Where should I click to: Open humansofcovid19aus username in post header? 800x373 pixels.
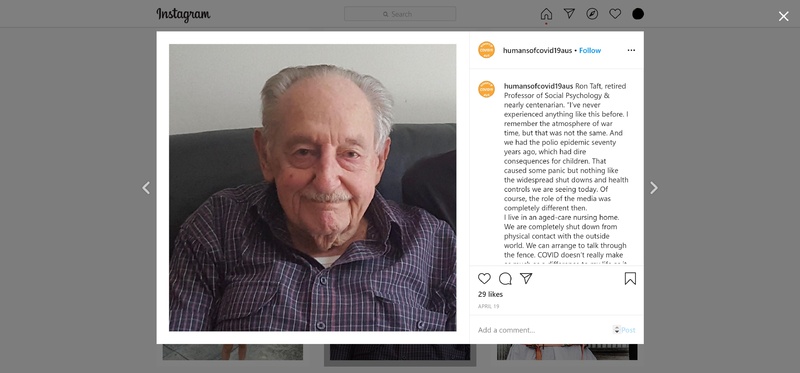[537, 51]
